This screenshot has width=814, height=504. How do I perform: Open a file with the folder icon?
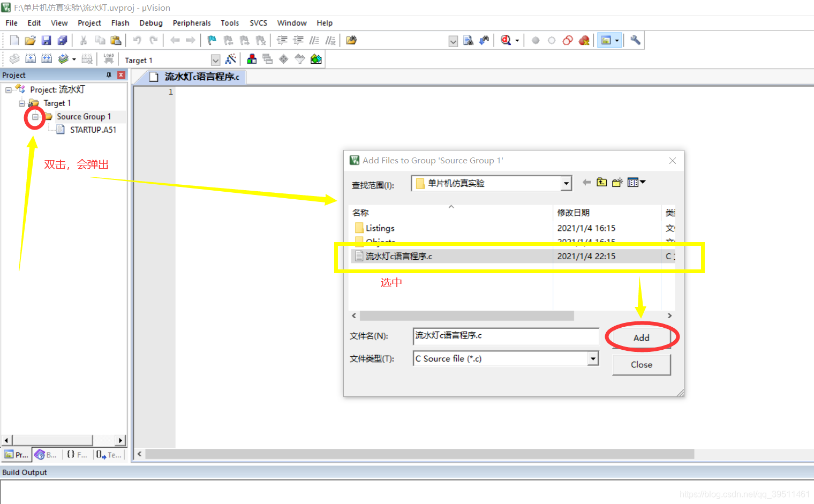tap(31, 40)
